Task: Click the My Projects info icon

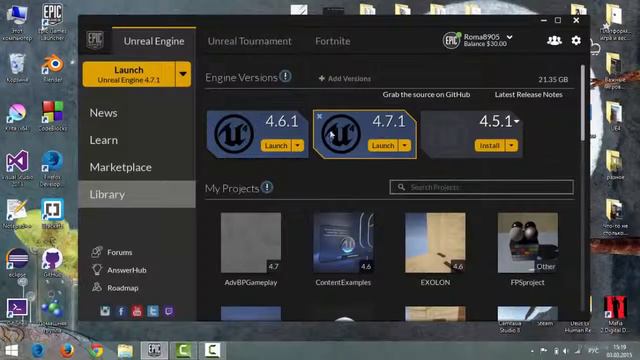Action: pyautogui.click(x=267, y=187)
